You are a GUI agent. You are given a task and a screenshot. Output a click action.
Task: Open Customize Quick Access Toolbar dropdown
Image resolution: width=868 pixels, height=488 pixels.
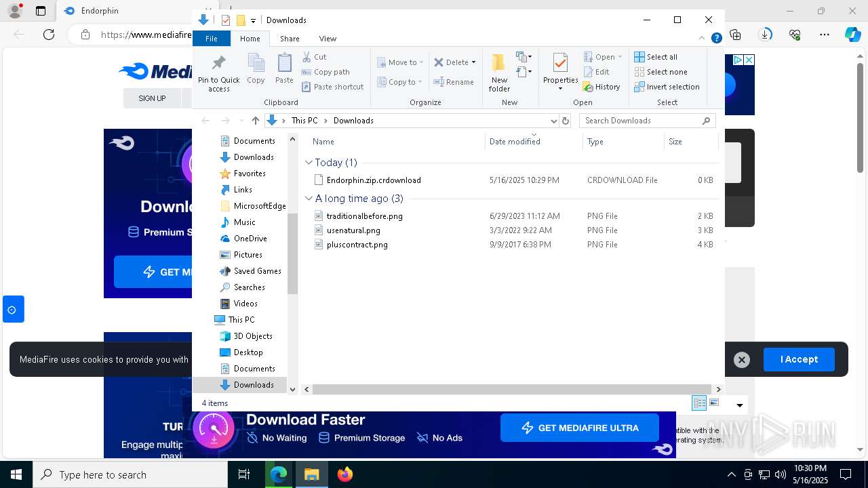coord(253,20)
